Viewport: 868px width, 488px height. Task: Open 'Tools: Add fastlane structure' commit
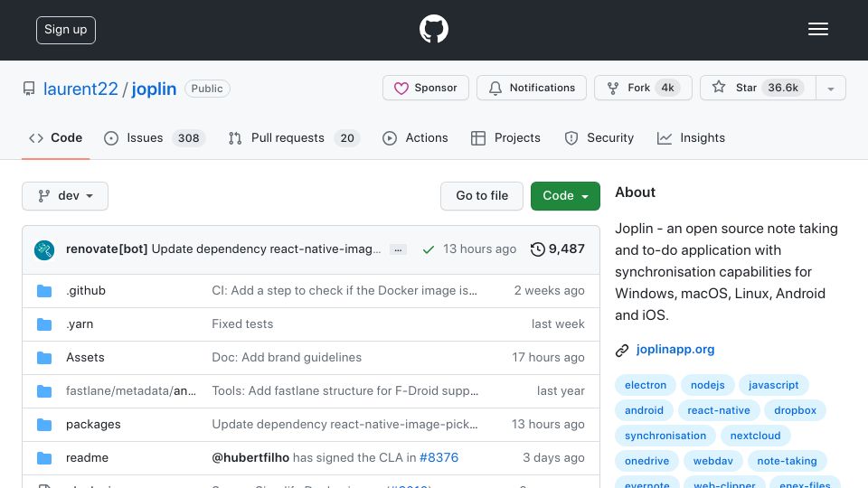pyautogui.click(x=344, y=390)
